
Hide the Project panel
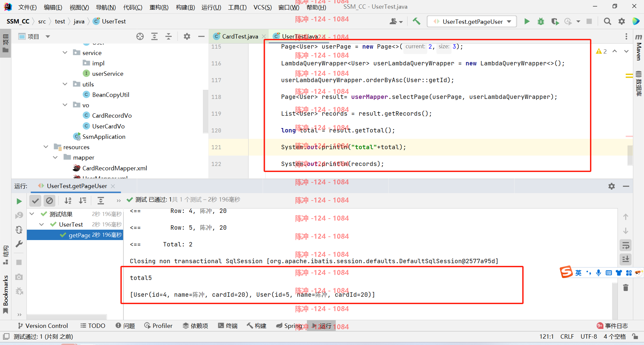click(201, 37)
